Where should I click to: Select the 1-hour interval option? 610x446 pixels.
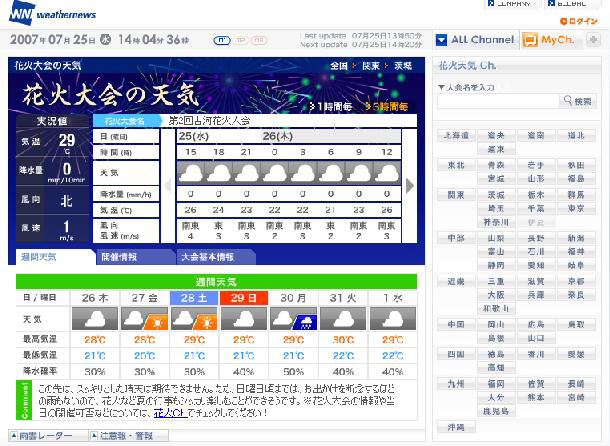pos(330,105)
